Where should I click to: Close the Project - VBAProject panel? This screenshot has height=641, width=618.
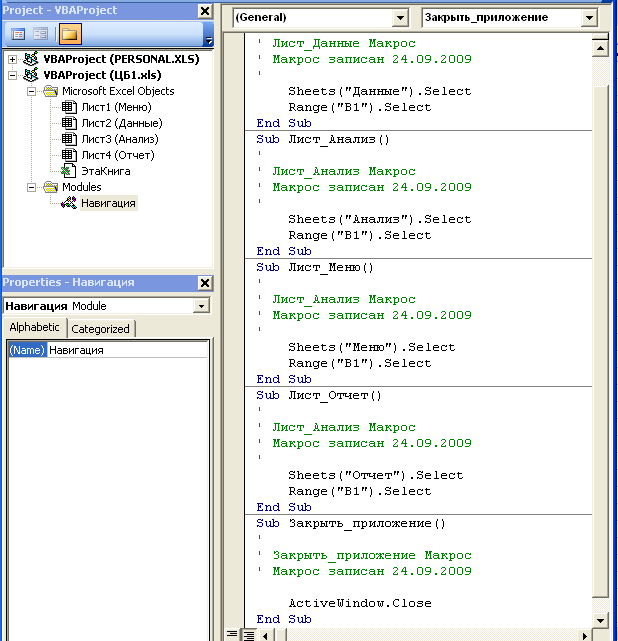click(205, 11)
